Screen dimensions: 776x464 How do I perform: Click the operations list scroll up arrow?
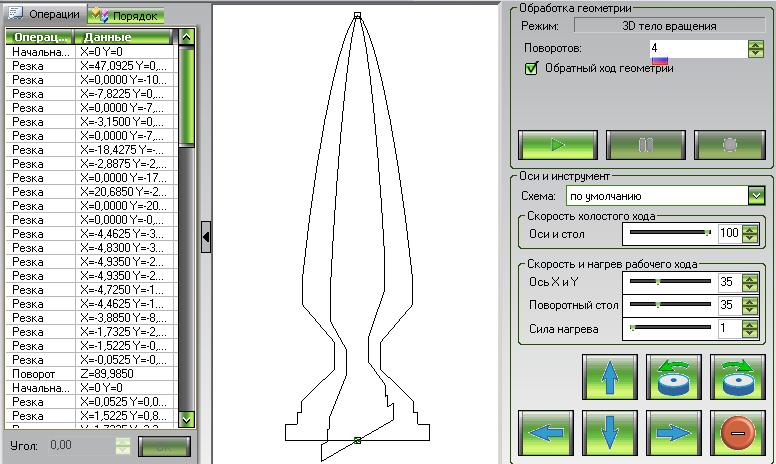(187, 37)
